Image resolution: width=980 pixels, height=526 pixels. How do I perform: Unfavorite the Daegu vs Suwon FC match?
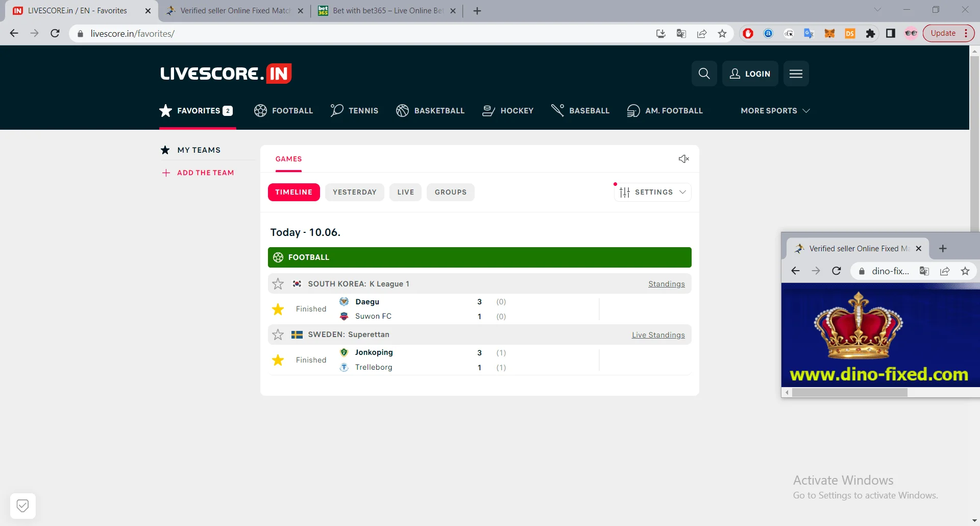[278, 309]
